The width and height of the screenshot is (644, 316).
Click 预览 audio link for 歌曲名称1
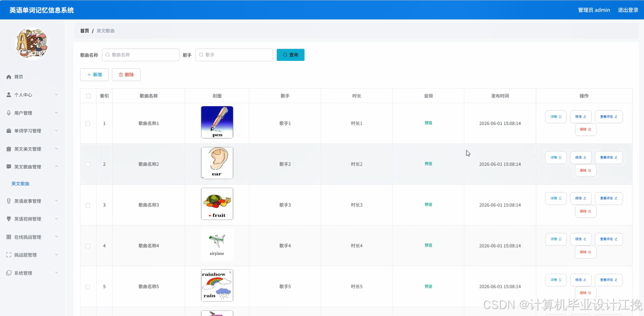(x=428, y=123)
